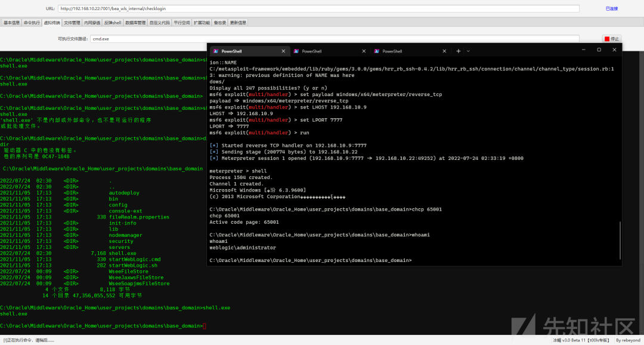
Task: Open the 基本信息 tab
Action: pos(11,23)
